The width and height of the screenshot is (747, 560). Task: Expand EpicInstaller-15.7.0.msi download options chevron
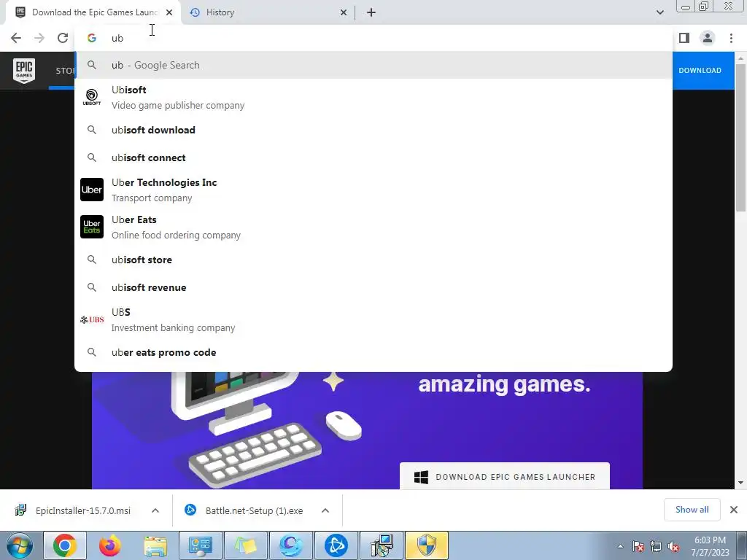pyautogui.click(x=155, y=510)
